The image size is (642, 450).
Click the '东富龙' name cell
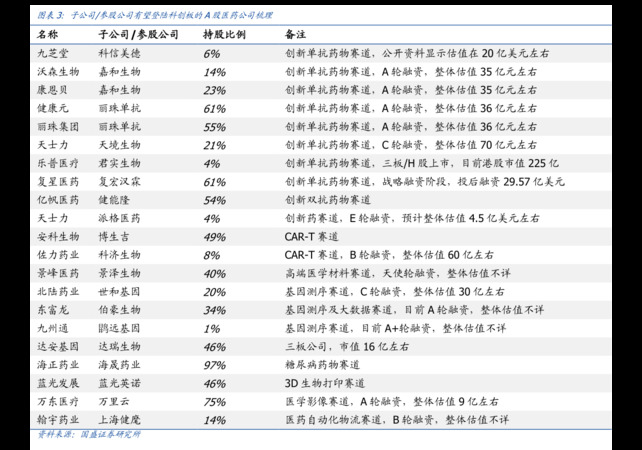click(x=53, y=310)
